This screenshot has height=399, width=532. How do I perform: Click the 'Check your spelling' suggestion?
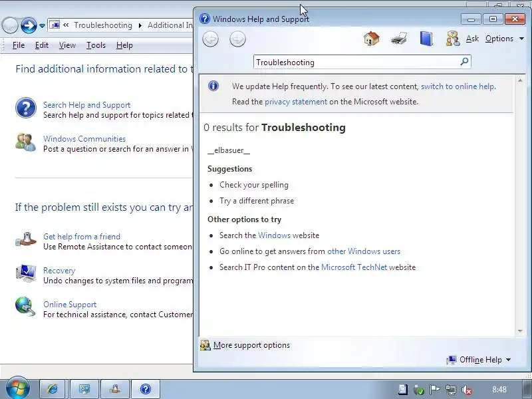click(x=254, y=185)
